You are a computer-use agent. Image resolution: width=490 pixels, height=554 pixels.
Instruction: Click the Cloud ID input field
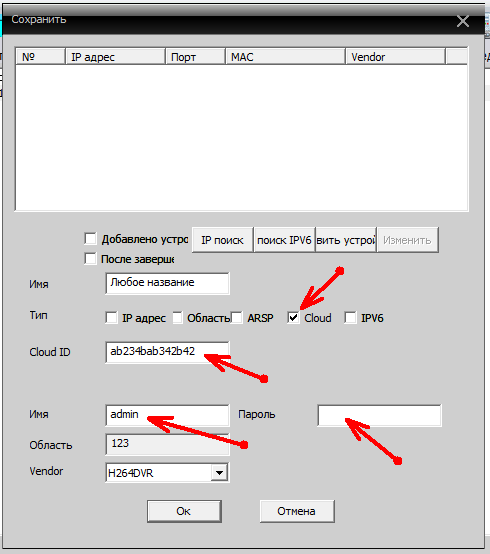[167, 352]
